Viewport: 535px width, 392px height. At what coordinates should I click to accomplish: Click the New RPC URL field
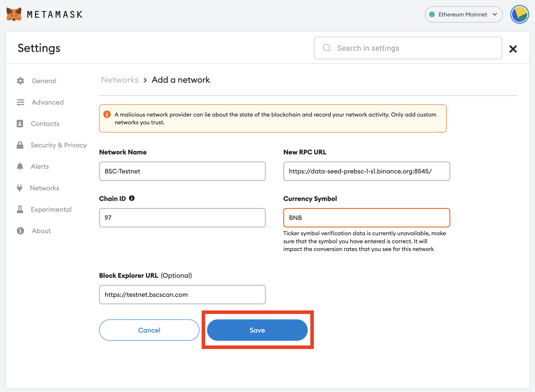click(x=367, y=171)
